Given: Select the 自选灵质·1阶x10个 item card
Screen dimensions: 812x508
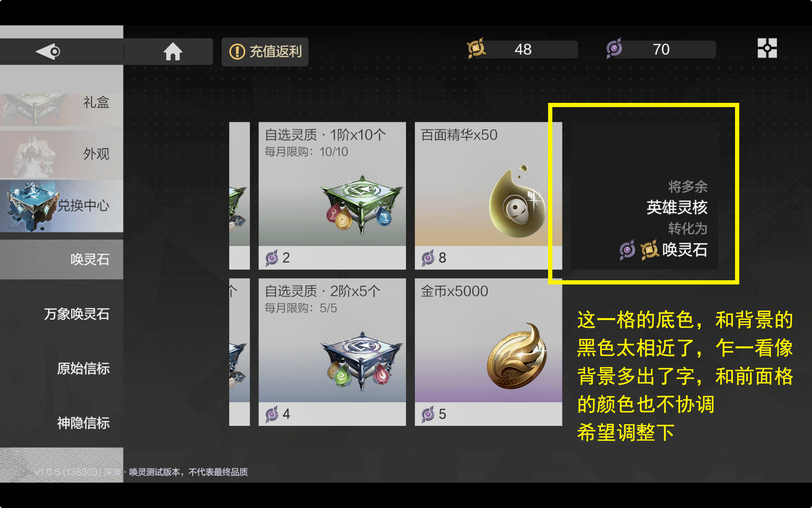Looking at the screenshot, I should pos(332,196).
